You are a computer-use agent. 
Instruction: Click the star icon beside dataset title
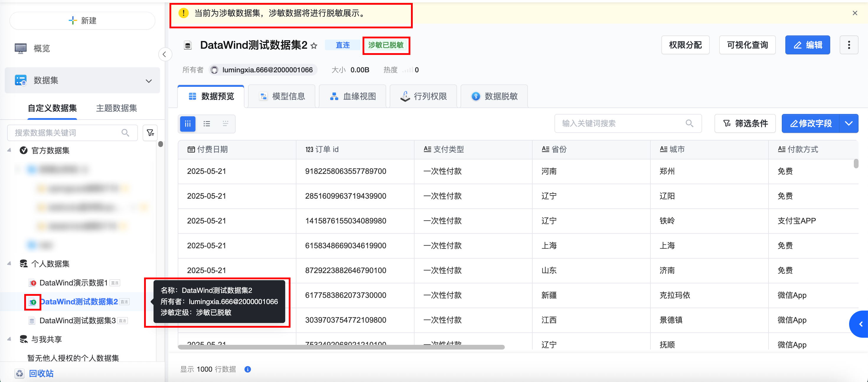[314, 45]
